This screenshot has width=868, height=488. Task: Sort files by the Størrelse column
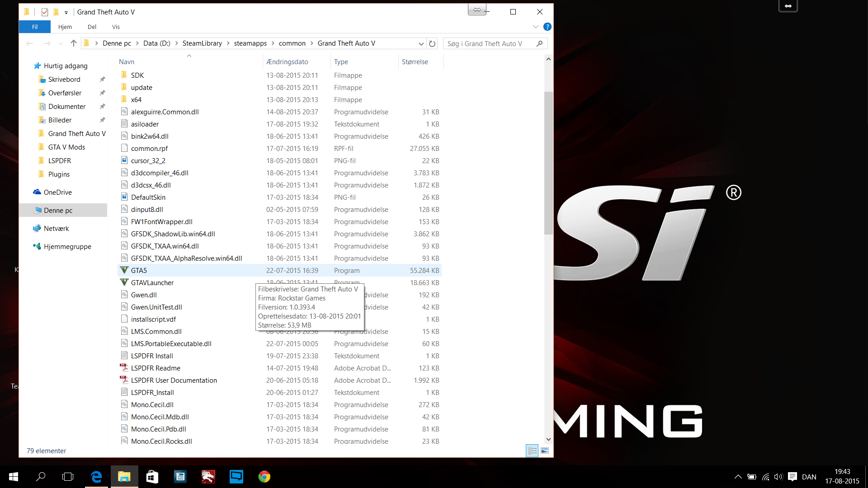tap(415, 62)
